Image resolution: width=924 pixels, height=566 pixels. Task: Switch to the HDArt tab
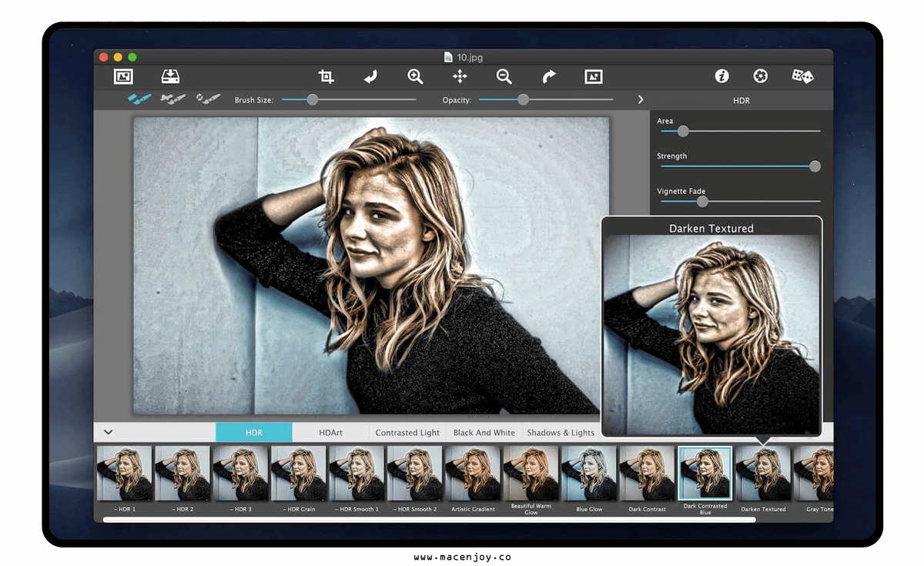(x=331, y=433)
